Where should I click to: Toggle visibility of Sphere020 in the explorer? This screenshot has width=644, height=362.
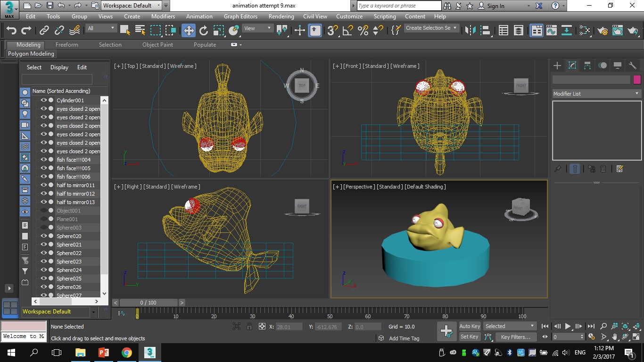tap(43, 236)
